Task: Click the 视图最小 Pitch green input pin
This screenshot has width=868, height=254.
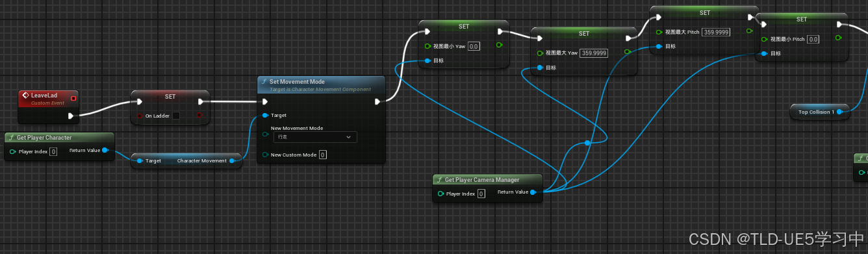Action: tap(765, 39)
